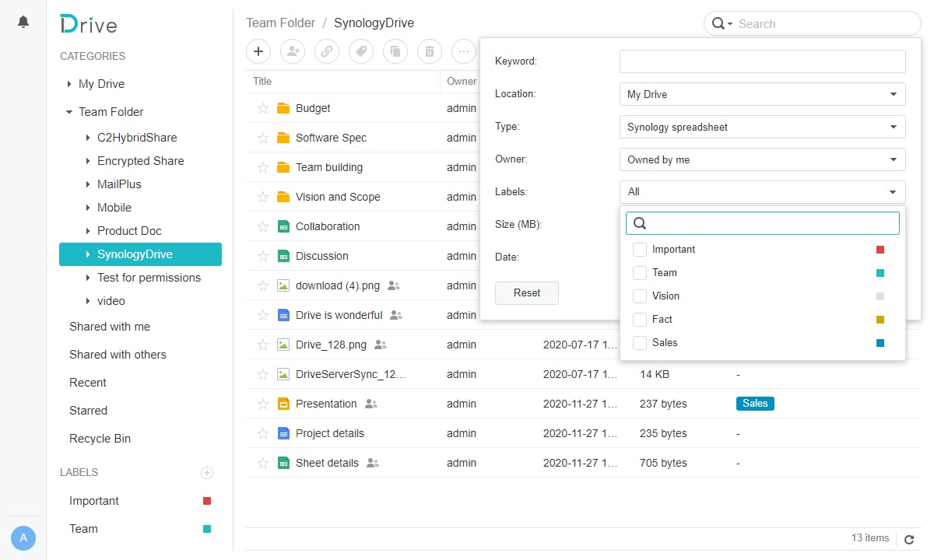Open the Owner dropdown showing Owned by me
This screenshot has width=934, height=560.
click(x=763, y=159)
